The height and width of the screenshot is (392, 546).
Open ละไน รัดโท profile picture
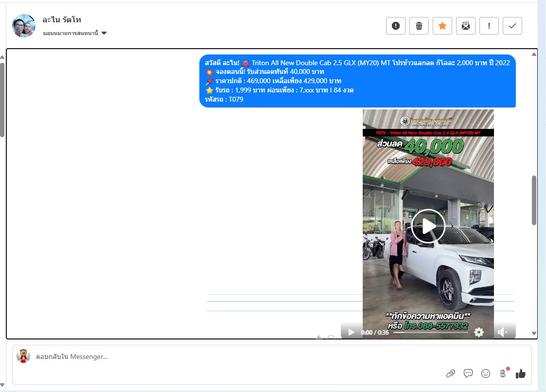pyautogui.click(x=24, y=26)
